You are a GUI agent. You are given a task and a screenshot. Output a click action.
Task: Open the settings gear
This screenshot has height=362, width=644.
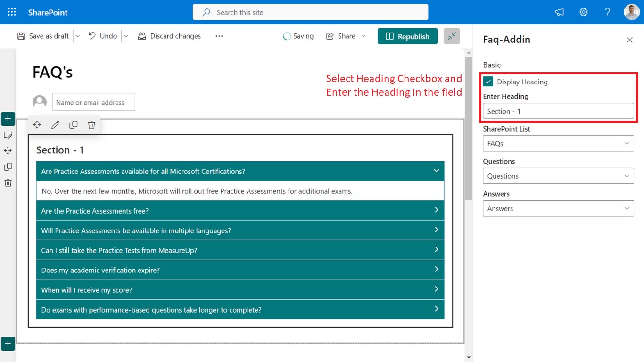coord(584,12)
